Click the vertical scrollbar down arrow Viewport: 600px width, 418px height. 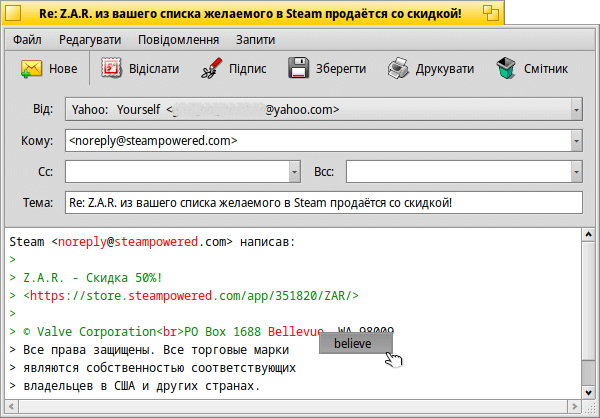click(x=588, y=392)
